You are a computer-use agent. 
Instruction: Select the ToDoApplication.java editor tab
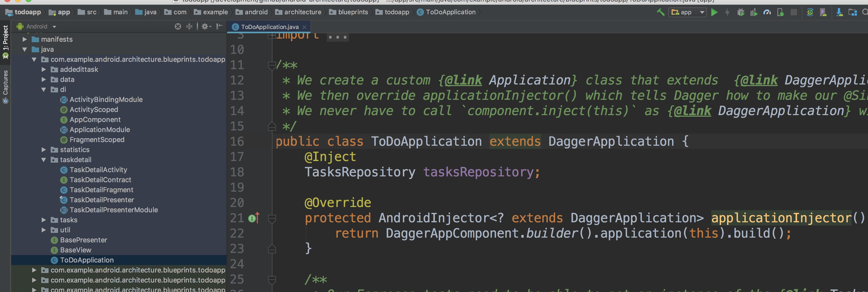pyautogui.click(x=269, y=27)
